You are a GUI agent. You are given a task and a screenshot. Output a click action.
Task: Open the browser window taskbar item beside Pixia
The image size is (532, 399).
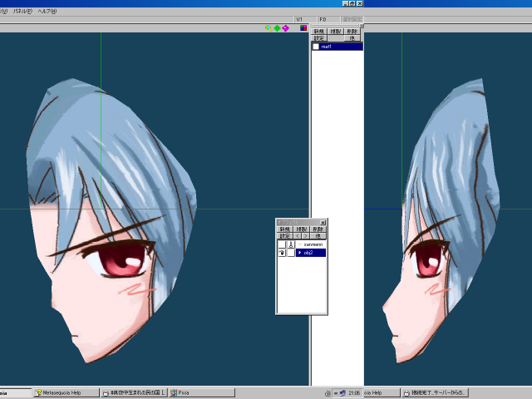point(135,393)
